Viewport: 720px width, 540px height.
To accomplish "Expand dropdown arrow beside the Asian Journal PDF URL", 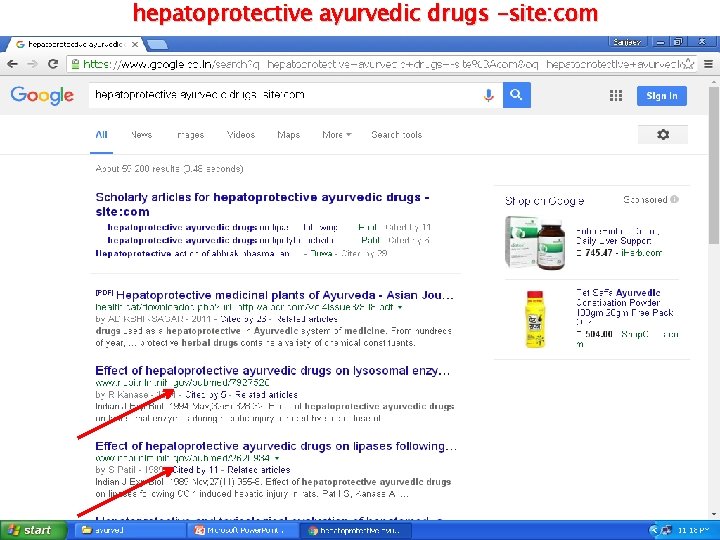I will pos(400,307).
